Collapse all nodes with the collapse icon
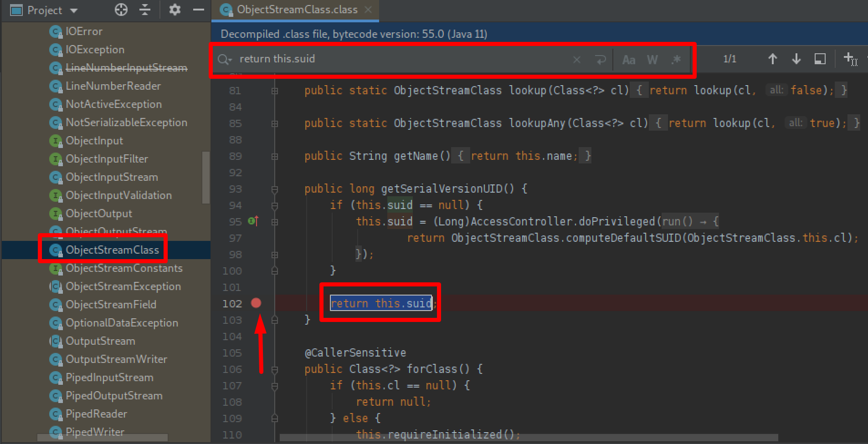868x444 pixels. [x=145, y=10]
